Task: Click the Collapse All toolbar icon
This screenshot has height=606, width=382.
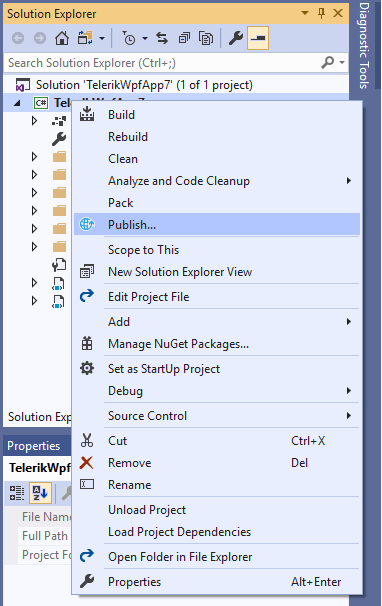Action: (x=184, y=38)
